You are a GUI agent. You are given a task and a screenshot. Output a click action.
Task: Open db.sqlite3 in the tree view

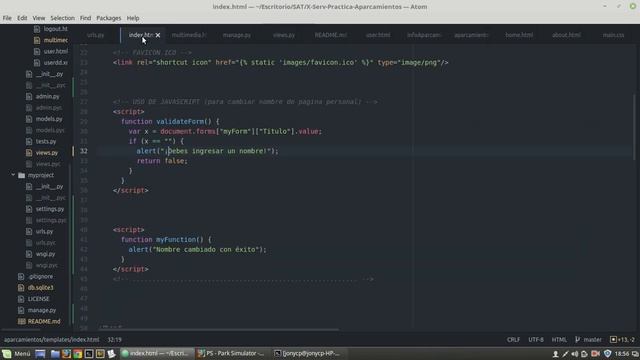tap(40, 288)
